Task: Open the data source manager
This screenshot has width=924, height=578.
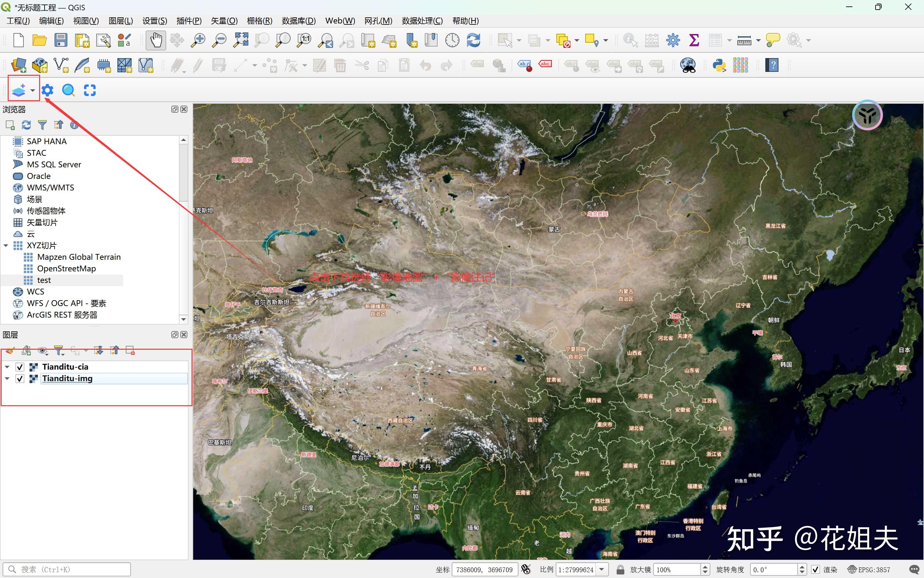Action: pyautogui.click(x=18, y=66)
